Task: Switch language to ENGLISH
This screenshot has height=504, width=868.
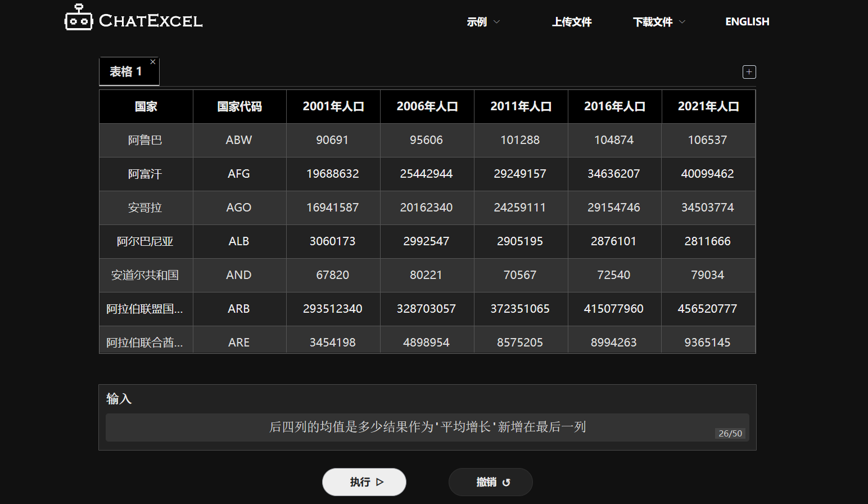Action: [747, 22]
